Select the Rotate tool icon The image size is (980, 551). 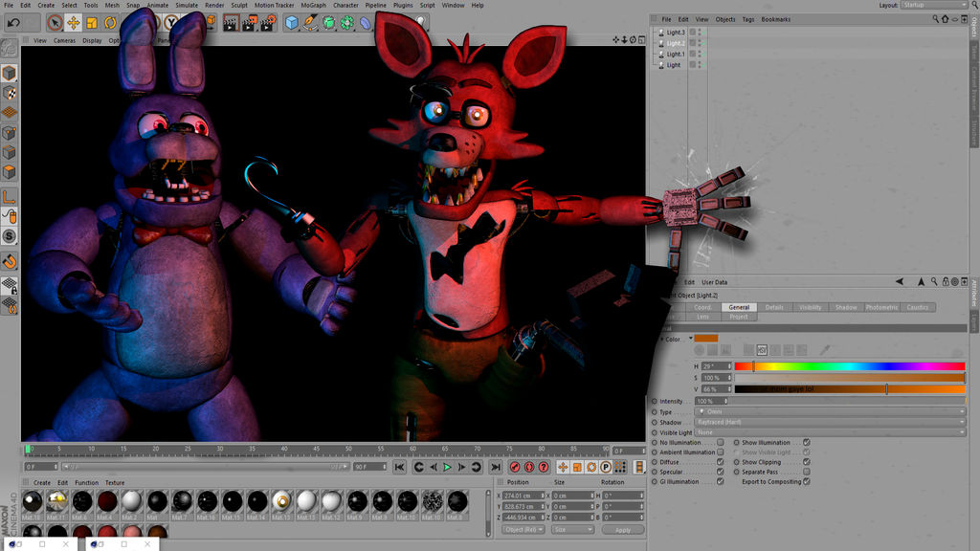pyautogui.click(x=110, y=23)
